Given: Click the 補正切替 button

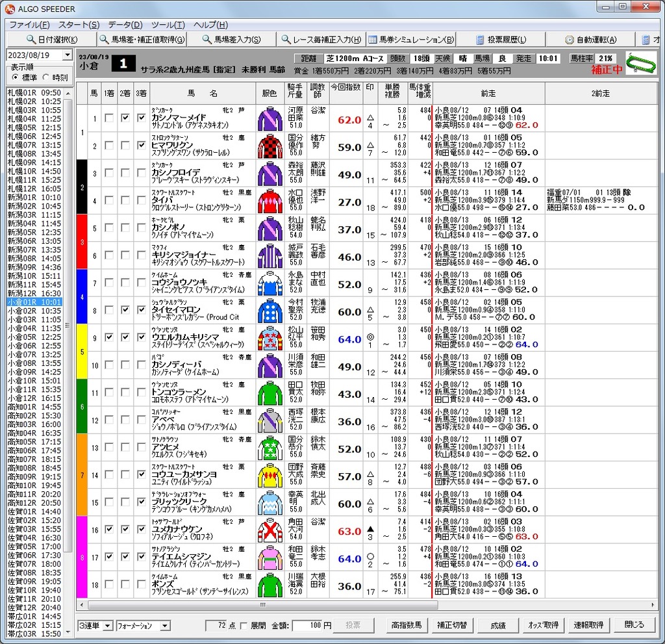Looking at the screenshot, I should tap(452, 625).
